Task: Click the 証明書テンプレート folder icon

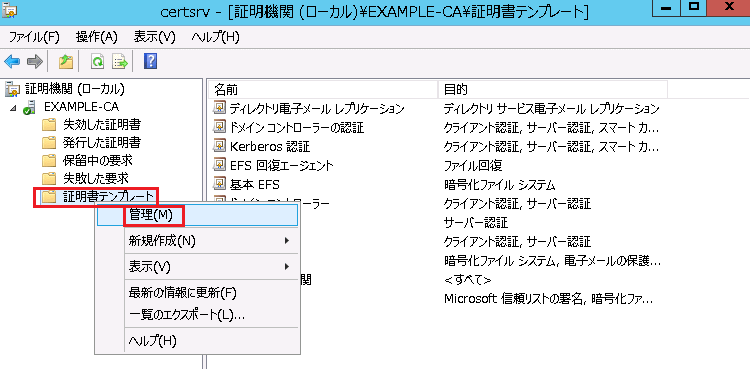Action: point(49,197)
